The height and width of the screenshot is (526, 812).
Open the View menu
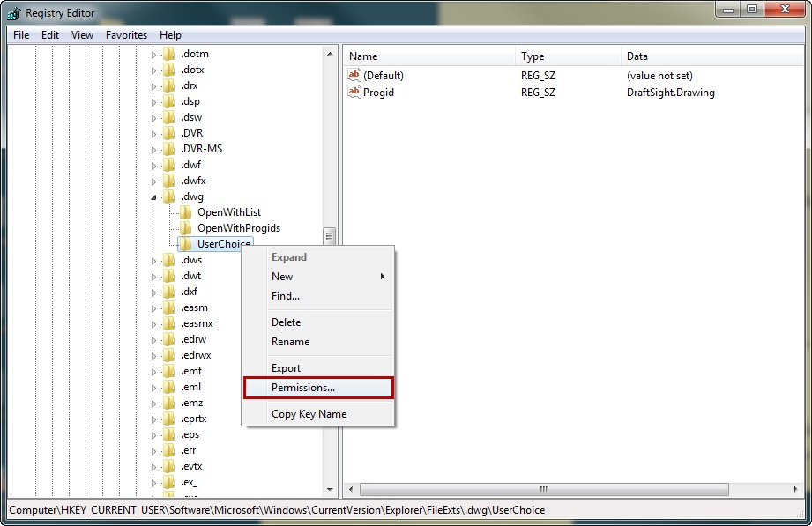82,35
